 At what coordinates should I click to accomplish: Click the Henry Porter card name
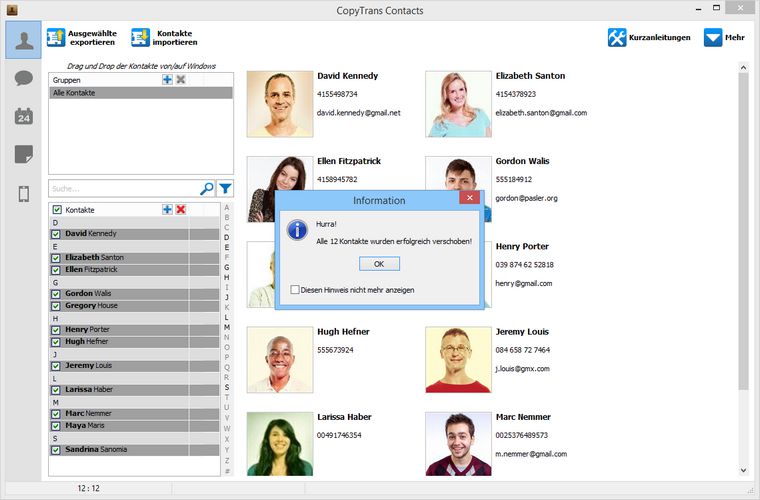tap(522, 246)
